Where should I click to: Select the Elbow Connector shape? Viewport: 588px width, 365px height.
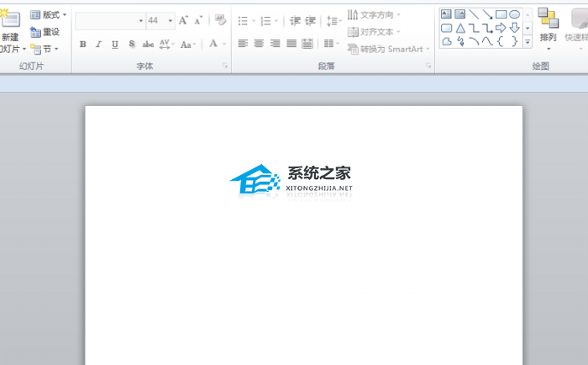pos(474,28)
